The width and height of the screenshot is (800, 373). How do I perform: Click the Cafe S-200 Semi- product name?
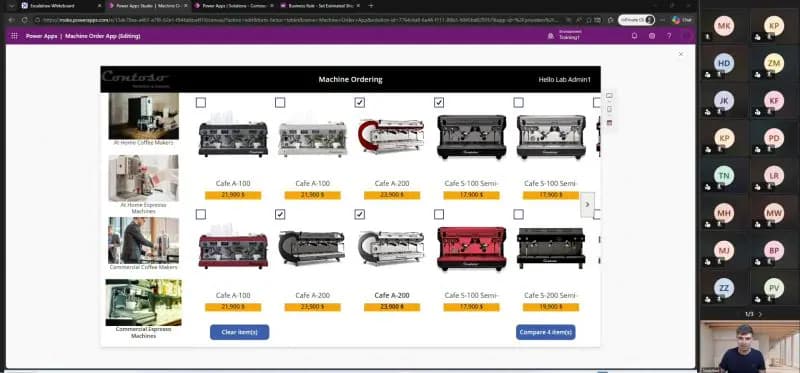(551, 295)
